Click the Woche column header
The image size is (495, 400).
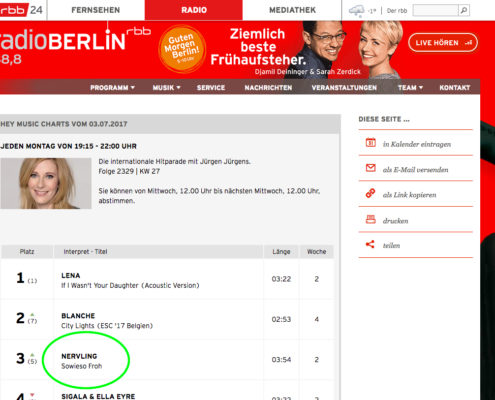(x=317, y=252)
